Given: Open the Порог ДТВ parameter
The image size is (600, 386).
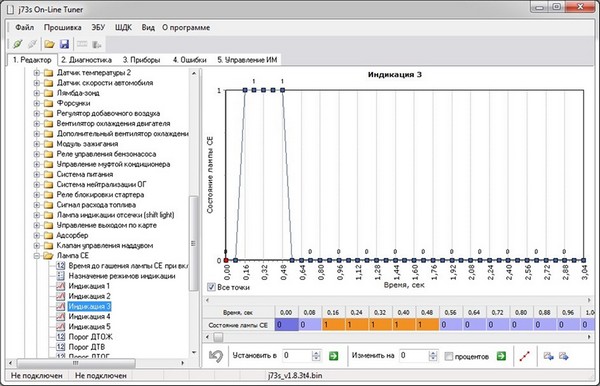Looking at the screenshot, I should (x=86, y=347).
